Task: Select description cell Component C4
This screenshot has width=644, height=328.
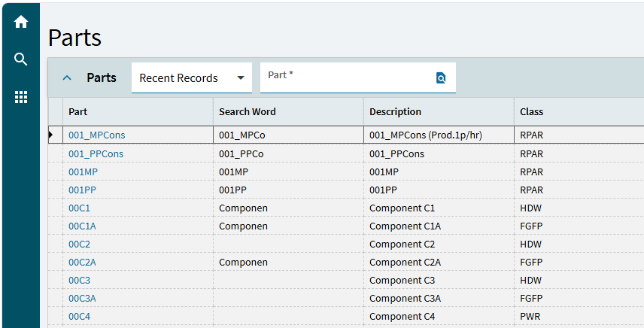Action: (x=439, y=317)
